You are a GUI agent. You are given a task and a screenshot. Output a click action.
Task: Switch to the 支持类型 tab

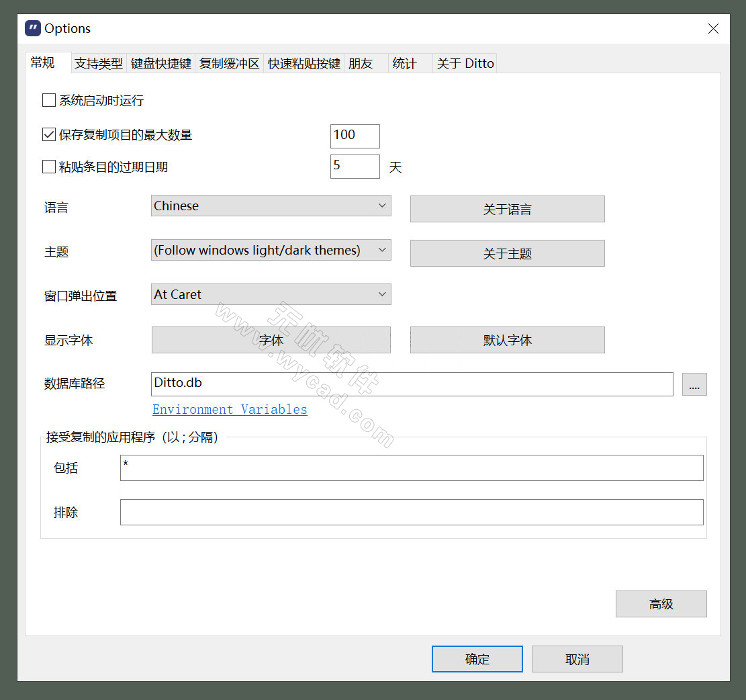[x=99, y=64]
